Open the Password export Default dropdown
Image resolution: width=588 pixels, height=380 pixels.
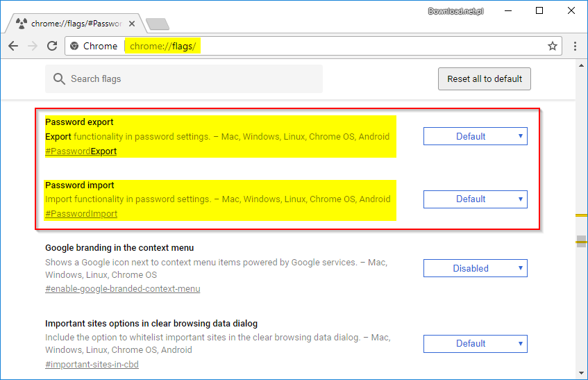[475, 136]
